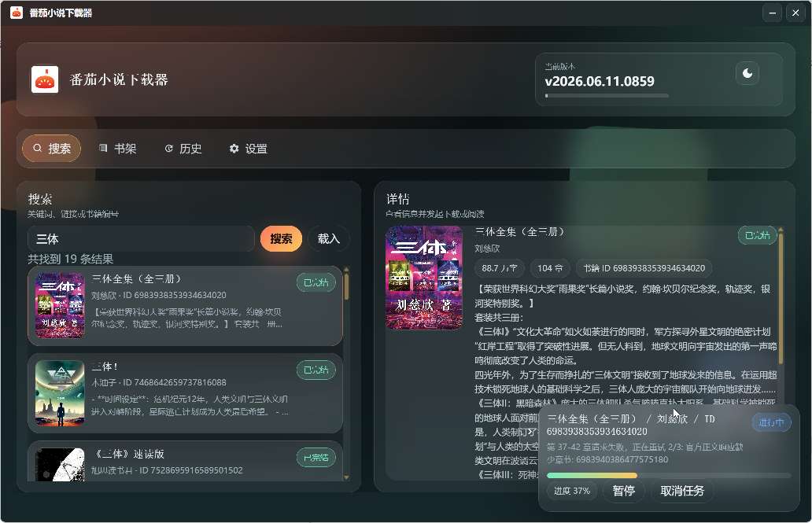Open the 书架 tab
This screenshot has width=812, height=523.
click(x=117, y=149)
